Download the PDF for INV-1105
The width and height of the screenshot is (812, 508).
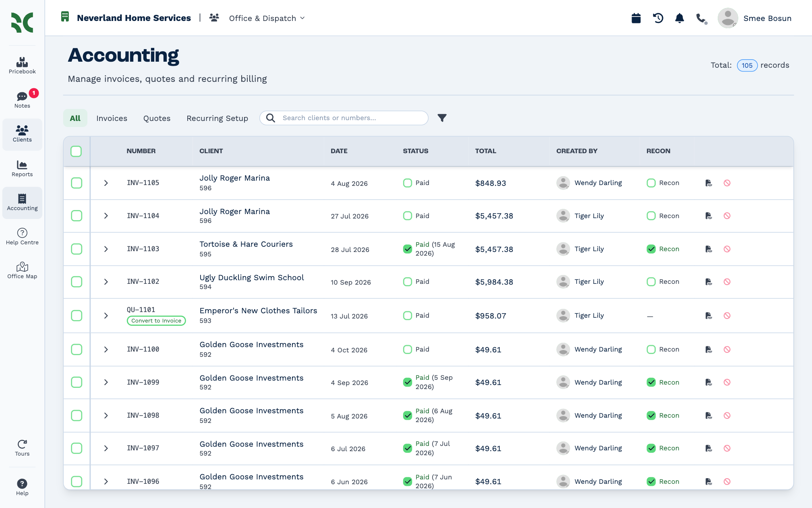[x=709, y=183]
